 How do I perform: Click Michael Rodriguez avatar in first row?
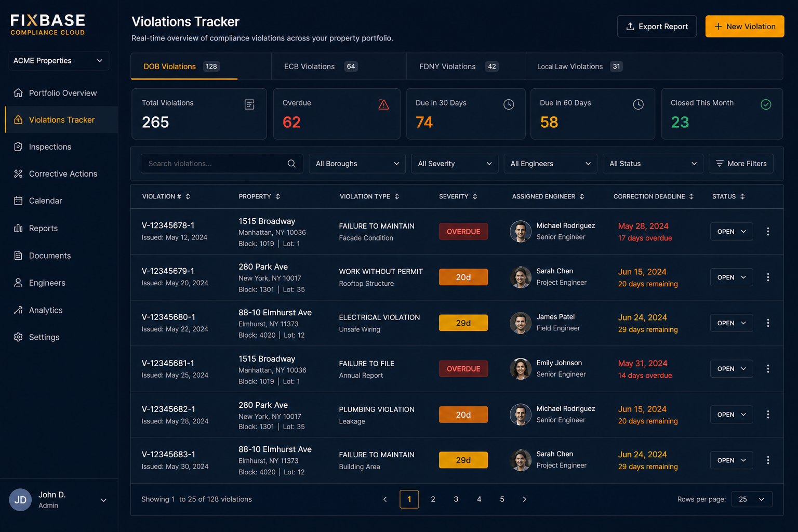click(521, 232)
